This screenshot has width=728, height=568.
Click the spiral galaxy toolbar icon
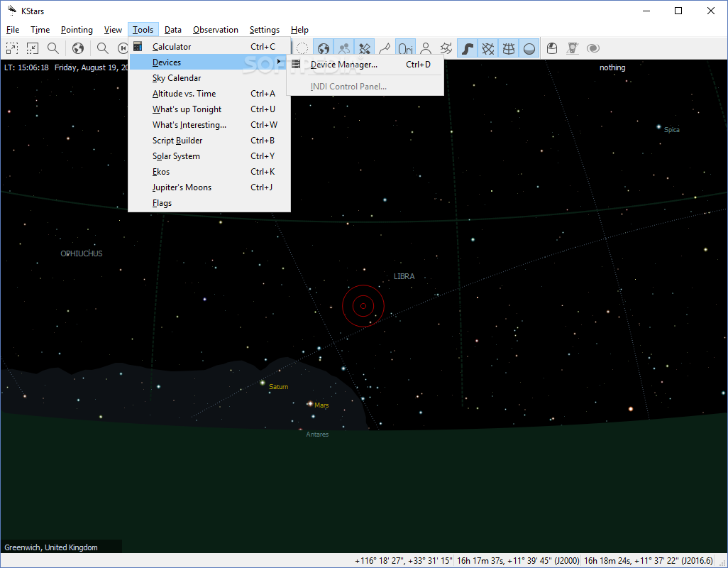[x=593, y=48]
